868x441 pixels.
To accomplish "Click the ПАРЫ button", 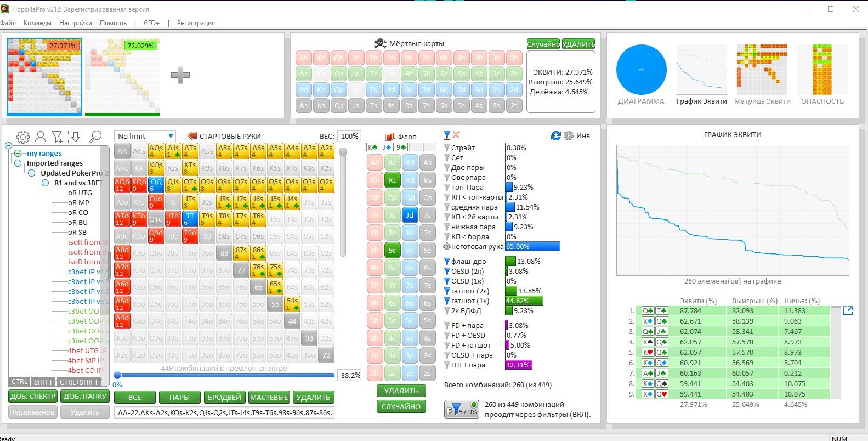I will click(179, 397).
